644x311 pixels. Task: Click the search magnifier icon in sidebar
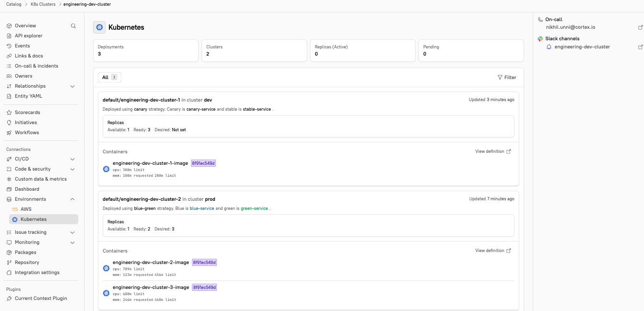click(73, 26)
